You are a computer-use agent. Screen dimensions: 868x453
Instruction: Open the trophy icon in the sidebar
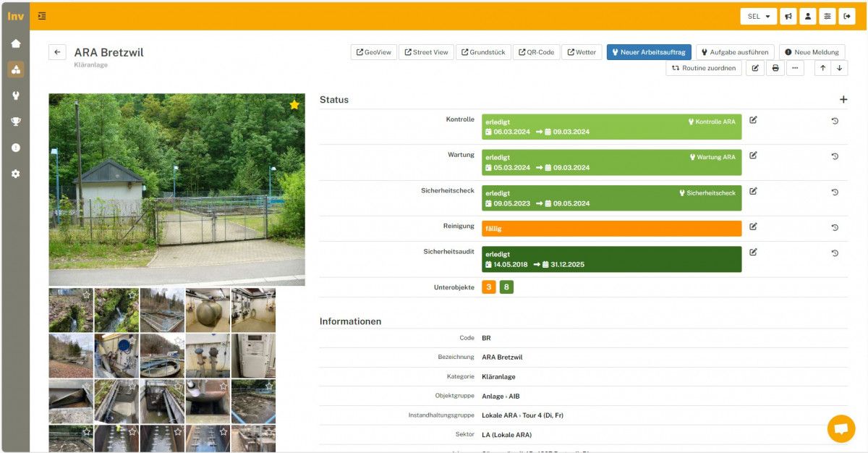click(15, 122)
